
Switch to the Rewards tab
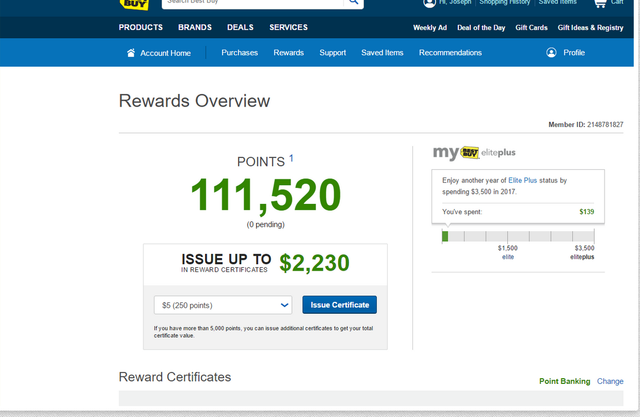pyautogui.click(x=289, y=53)
